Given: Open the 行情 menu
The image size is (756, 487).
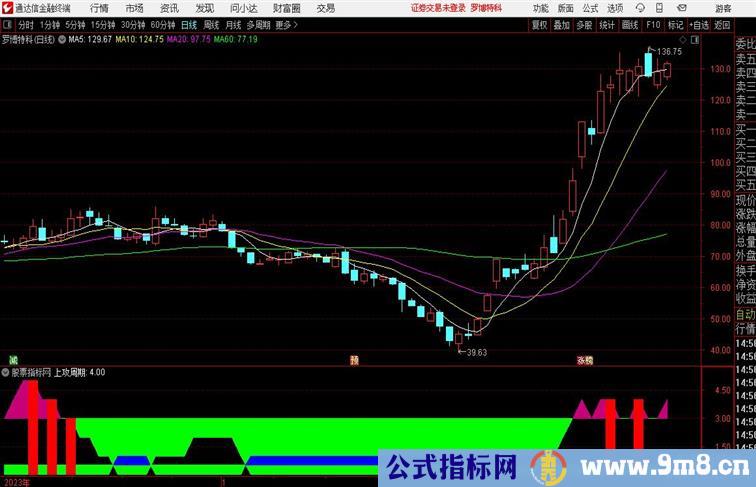Looking at the screenshot, I should 100,8.
